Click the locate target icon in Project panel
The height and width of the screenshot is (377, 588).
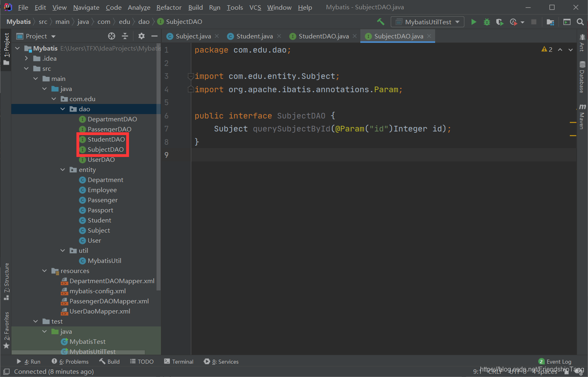[x=112, y=36]
